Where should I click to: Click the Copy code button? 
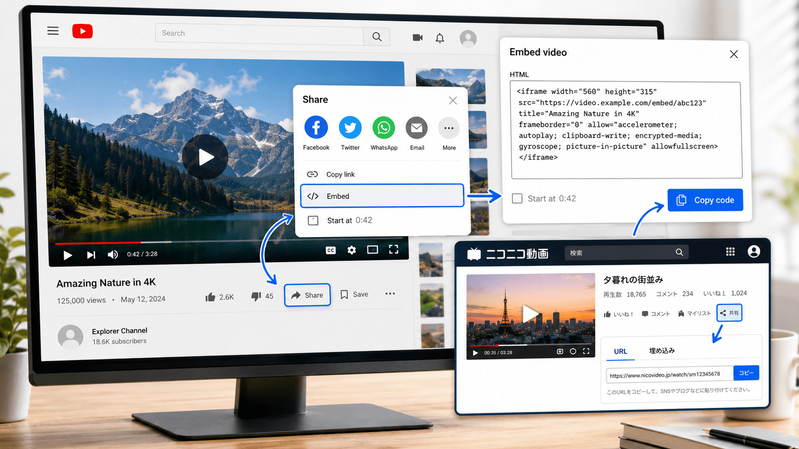pos(705,200)
